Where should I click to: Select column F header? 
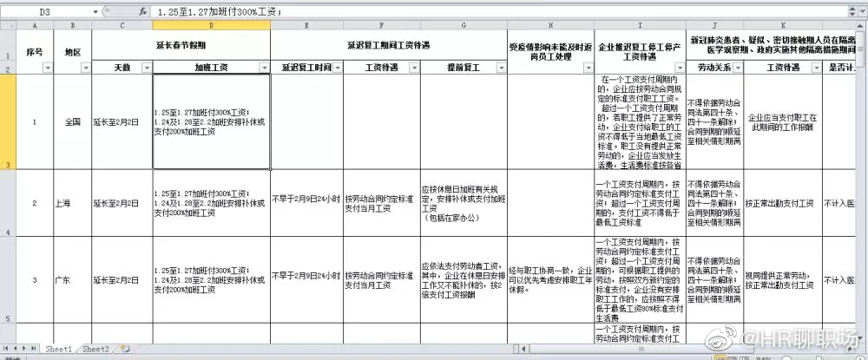[381, 25]
